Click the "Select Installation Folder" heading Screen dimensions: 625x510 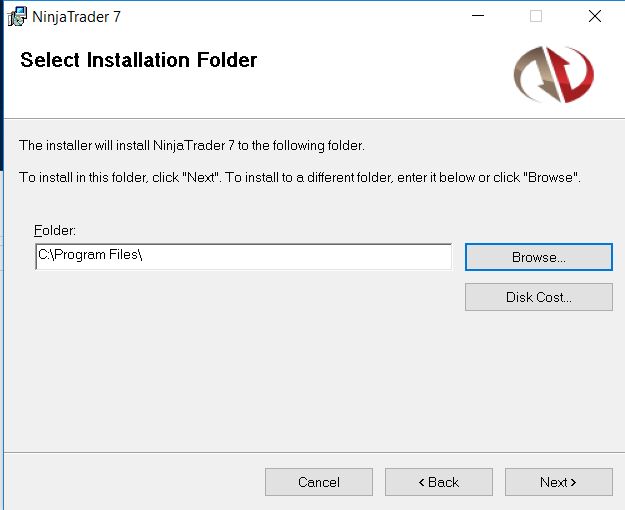tap(139, 60)
